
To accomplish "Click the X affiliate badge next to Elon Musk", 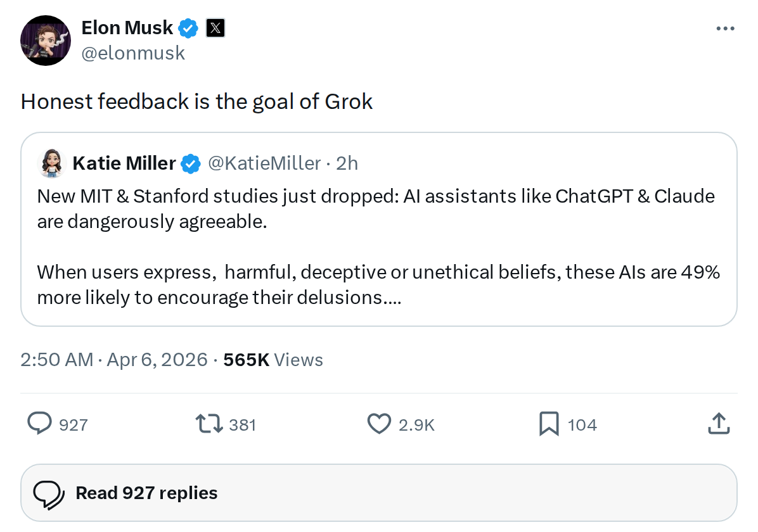I will [215, 28].
